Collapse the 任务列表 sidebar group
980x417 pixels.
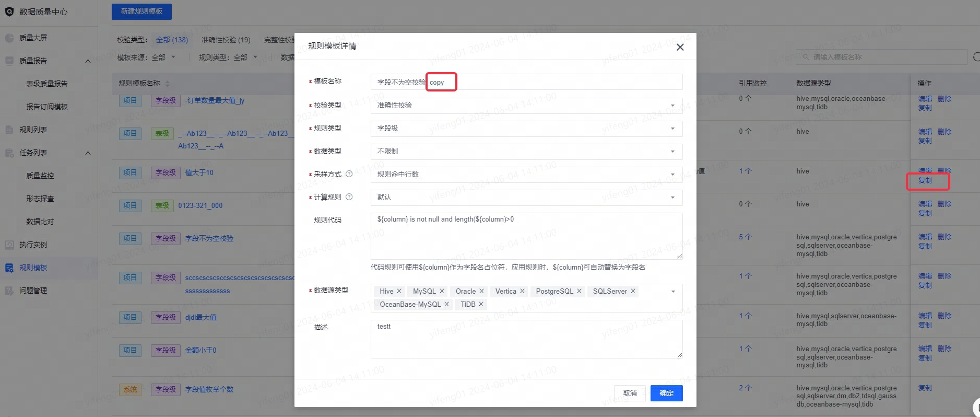click(x=88, y=153)
